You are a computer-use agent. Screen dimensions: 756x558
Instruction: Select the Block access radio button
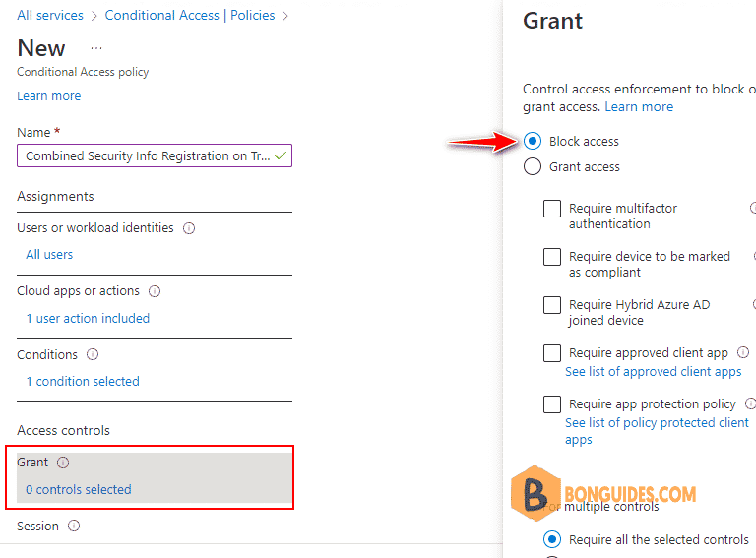click(533, 141)
